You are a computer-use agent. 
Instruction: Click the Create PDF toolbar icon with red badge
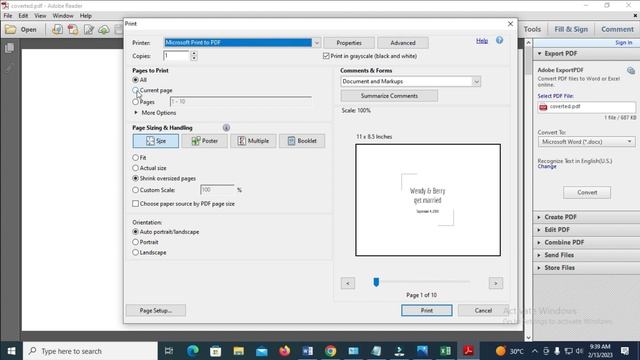click(73, 30)
